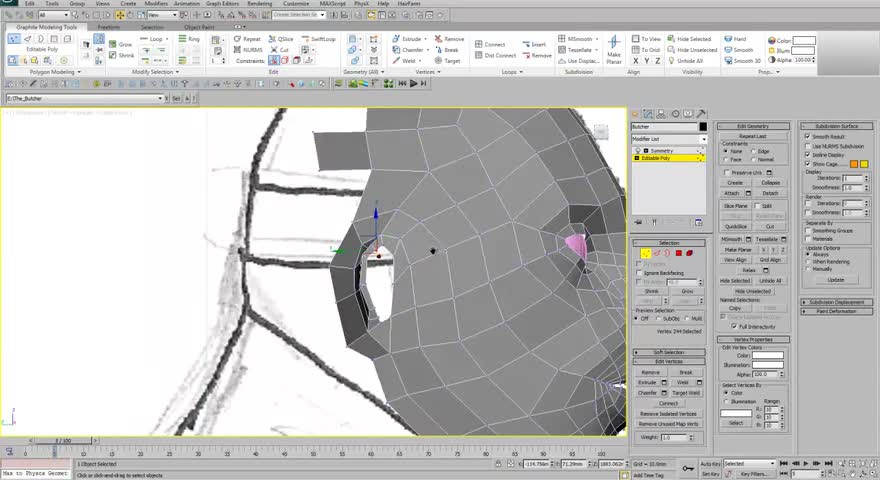Click the Target Weld button
The width and height of the screenshot is (880, 480).
[x=685, y=393]
